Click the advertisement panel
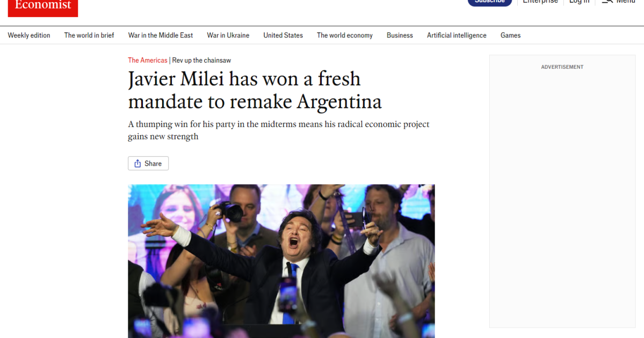This screenshot has width=644, height=338. (x=562, y=191)
